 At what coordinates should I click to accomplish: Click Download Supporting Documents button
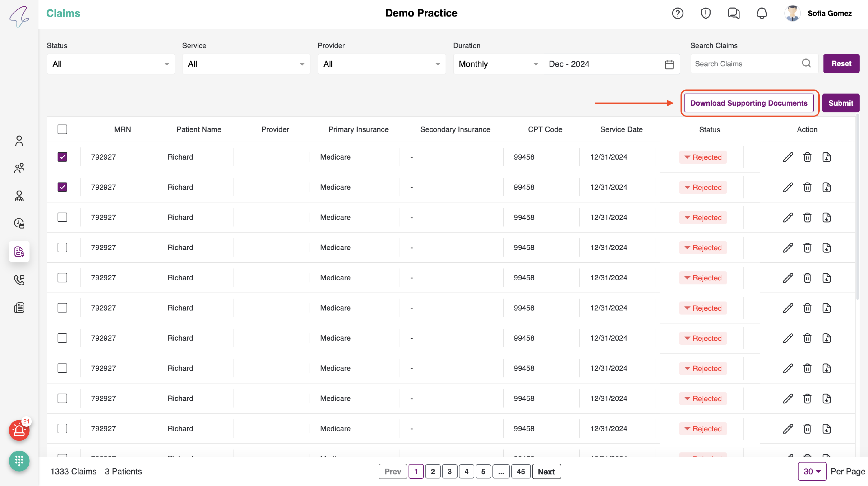pos(749,103)
